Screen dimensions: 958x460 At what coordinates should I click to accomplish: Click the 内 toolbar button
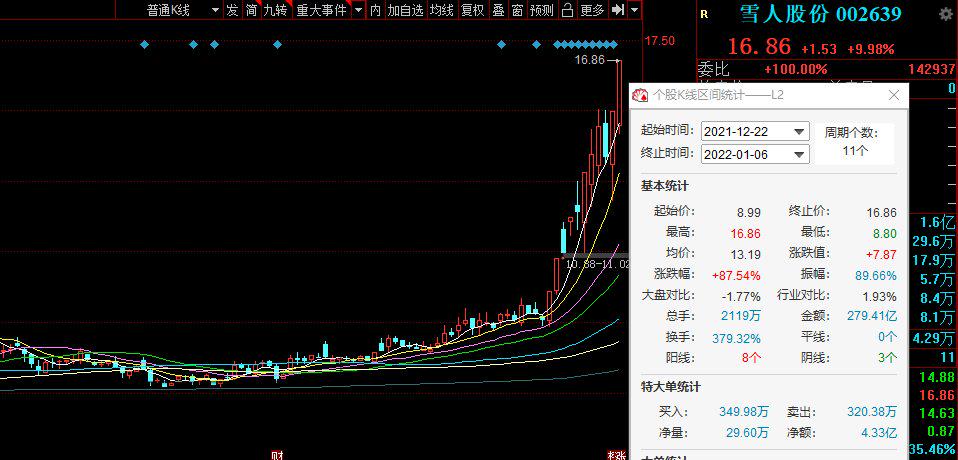tap(375, 10)
